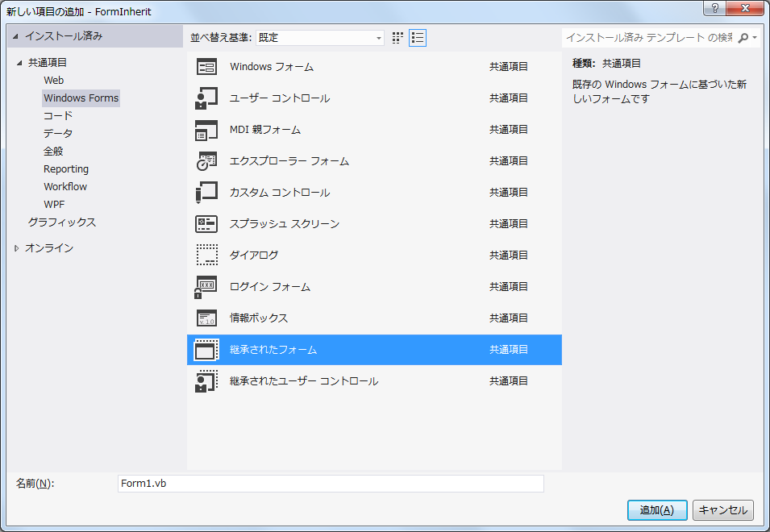This screenshot has width=770, height=532.
Task: Click the エクスプローラー フォーム item name
Action: [289, 161]
